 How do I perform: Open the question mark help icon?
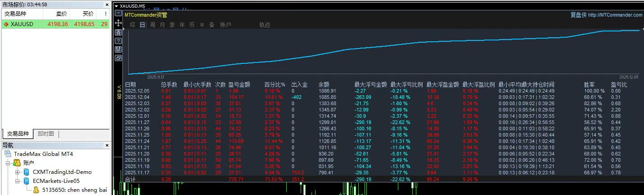click(x=118, y=41)
